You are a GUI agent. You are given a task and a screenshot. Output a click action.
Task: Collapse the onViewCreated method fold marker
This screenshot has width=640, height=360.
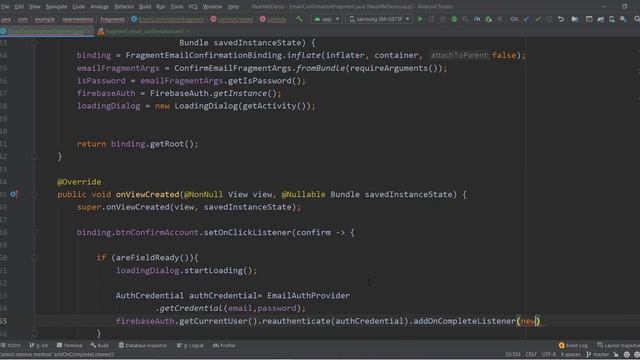pos(35,195)
